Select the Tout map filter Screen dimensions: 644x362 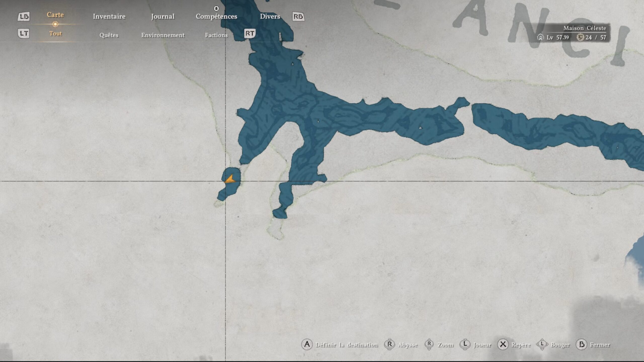[x=55, y=34]
